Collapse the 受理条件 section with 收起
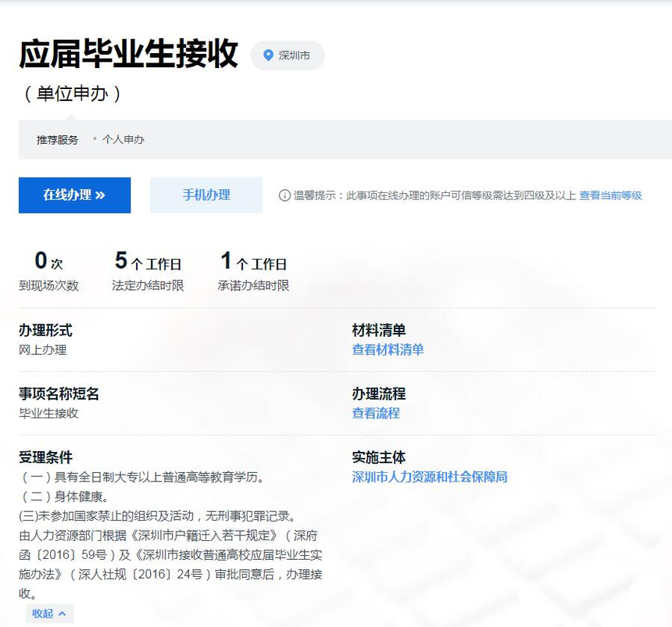 [x=50, y=613]
